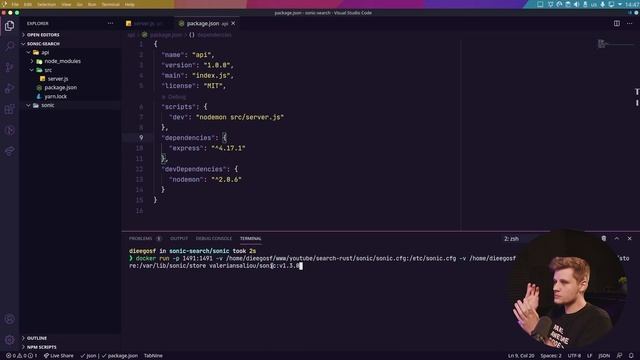Collapse the api folder

pos(70,52)
